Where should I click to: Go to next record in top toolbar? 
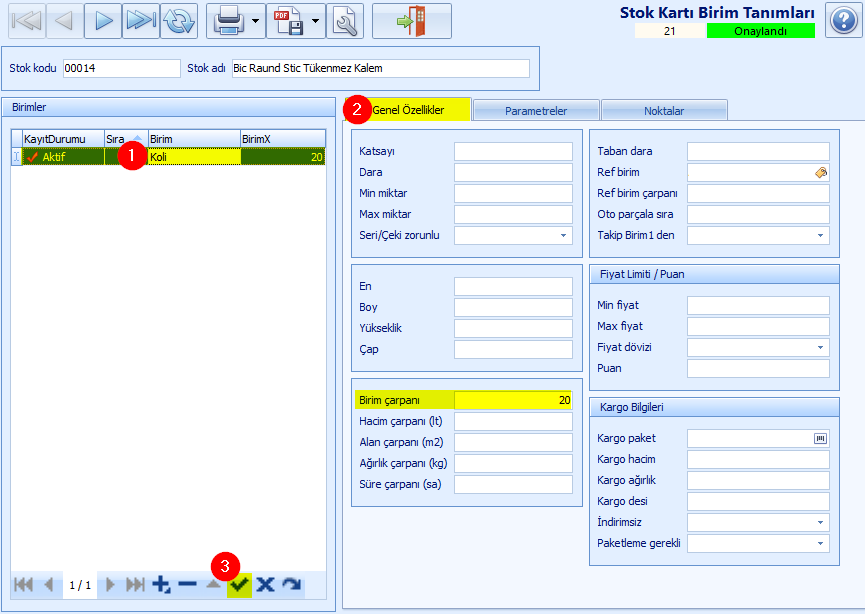[103, 21]
